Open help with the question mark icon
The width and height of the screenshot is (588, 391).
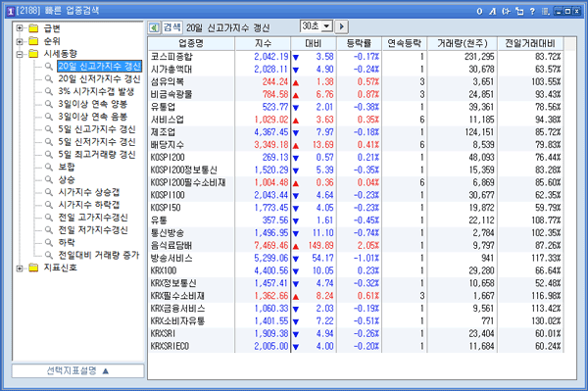pyautogui.click(x=532, y=11)
